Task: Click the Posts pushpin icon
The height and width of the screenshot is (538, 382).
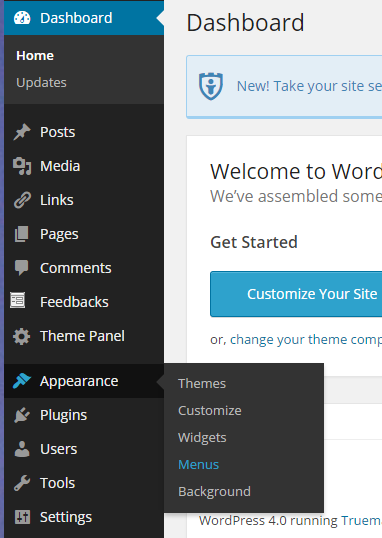Action: tap(22, 132)
